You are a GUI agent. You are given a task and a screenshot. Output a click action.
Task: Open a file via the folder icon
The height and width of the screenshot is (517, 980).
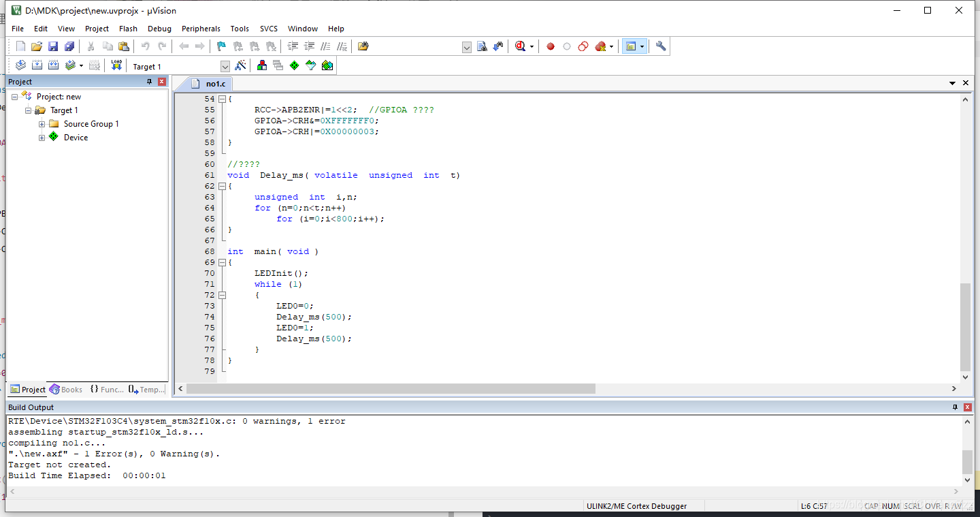pyautogui.click(x=37, y=46)
